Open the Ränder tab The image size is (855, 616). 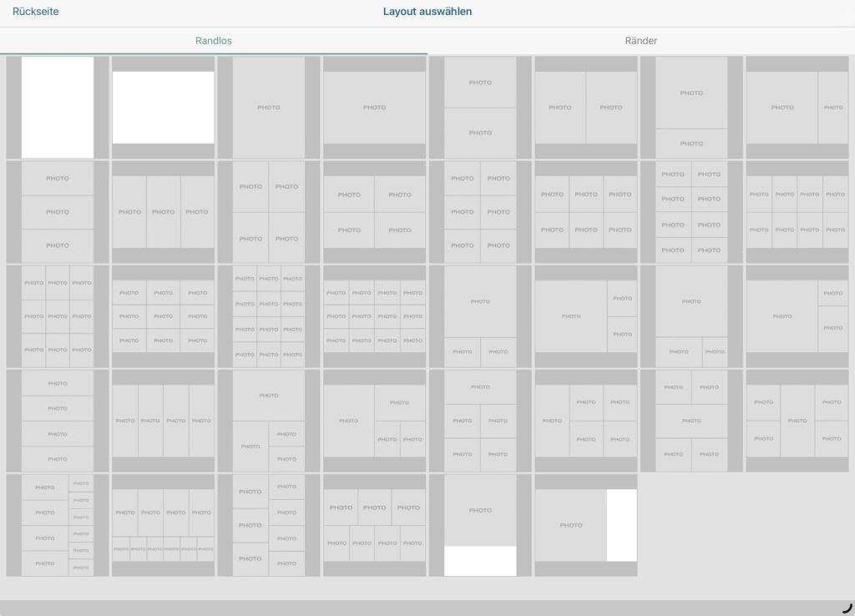coord(640,40)
